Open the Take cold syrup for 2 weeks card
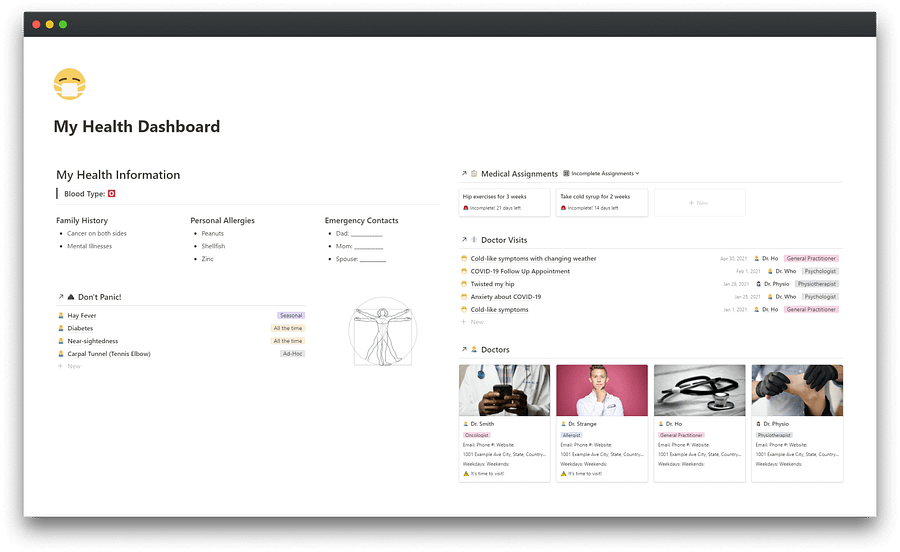Viewport: 900px width, 552px height. [602, 203]
